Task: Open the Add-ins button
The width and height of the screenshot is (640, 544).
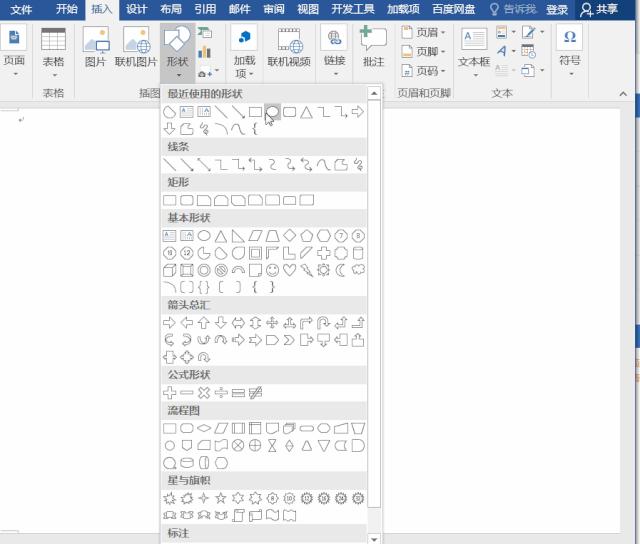Action: point(244,52)
